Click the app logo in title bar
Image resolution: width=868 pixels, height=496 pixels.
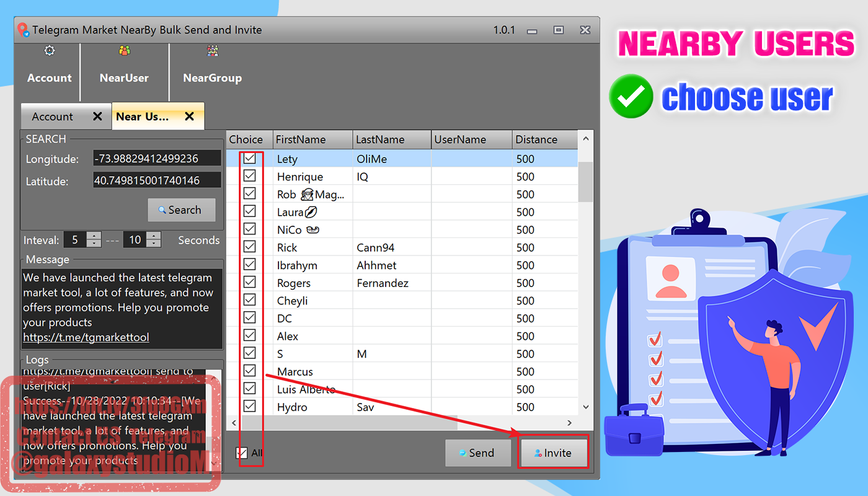click(x=24, y=30)
